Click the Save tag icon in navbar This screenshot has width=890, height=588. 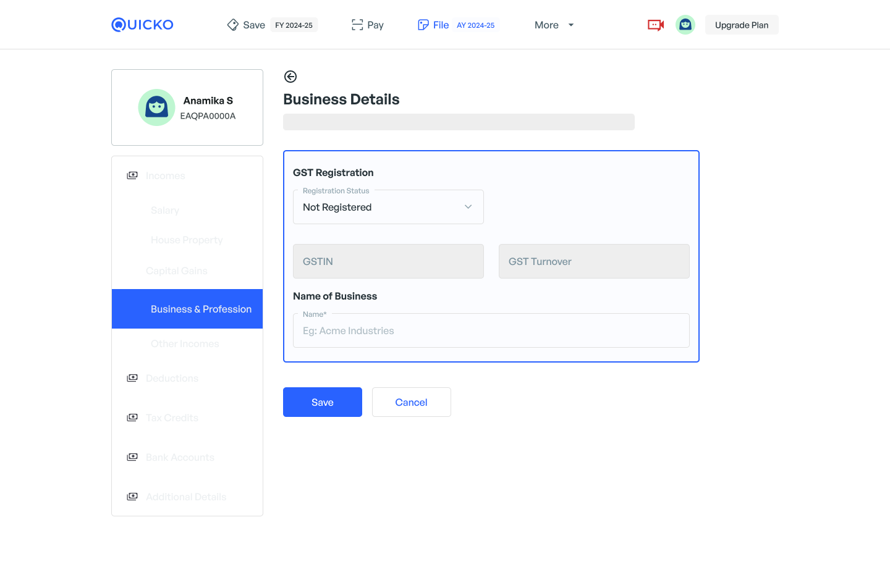point(233,25)
